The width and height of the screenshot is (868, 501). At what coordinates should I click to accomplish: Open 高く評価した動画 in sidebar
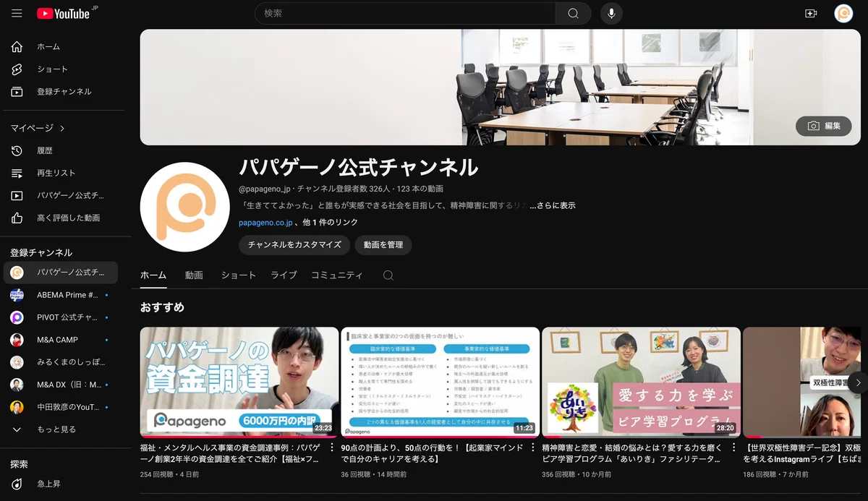coord(60,218)
